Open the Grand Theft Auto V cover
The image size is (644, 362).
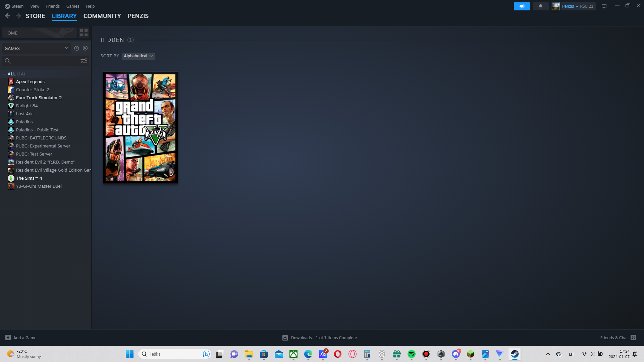pos(141,128)
